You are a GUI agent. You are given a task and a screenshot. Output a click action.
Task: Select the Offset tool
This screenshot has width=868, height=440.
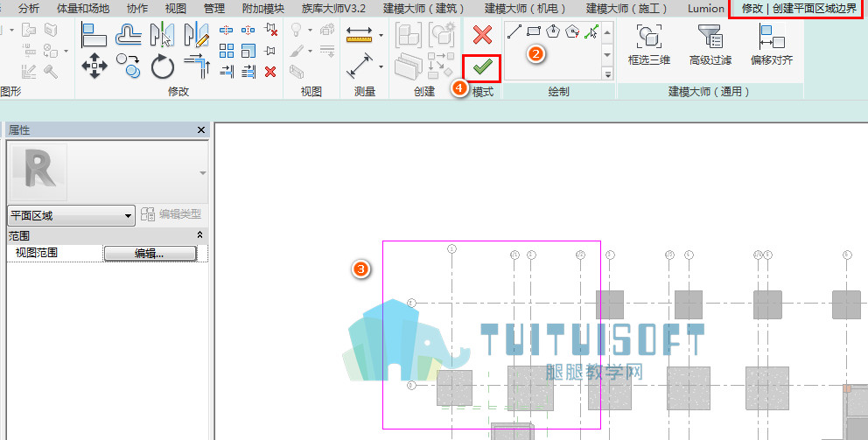coord(129,34)
